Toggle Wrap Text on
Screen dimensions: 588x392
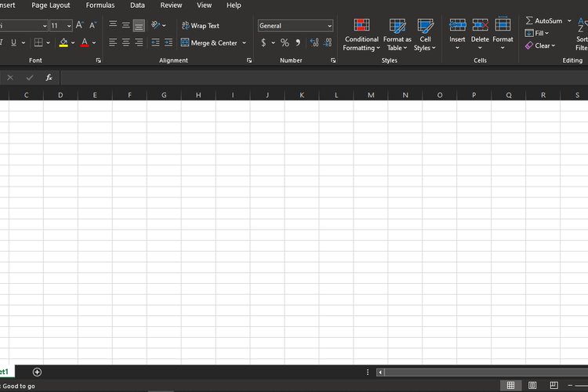[x=200, y=26]
